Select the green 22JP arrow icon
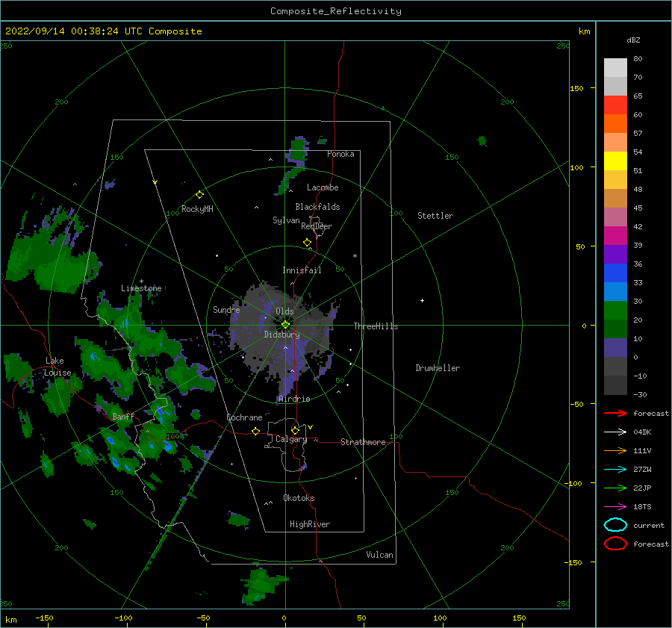This screenshot has height=628, width=672. [x=615, y=488]
